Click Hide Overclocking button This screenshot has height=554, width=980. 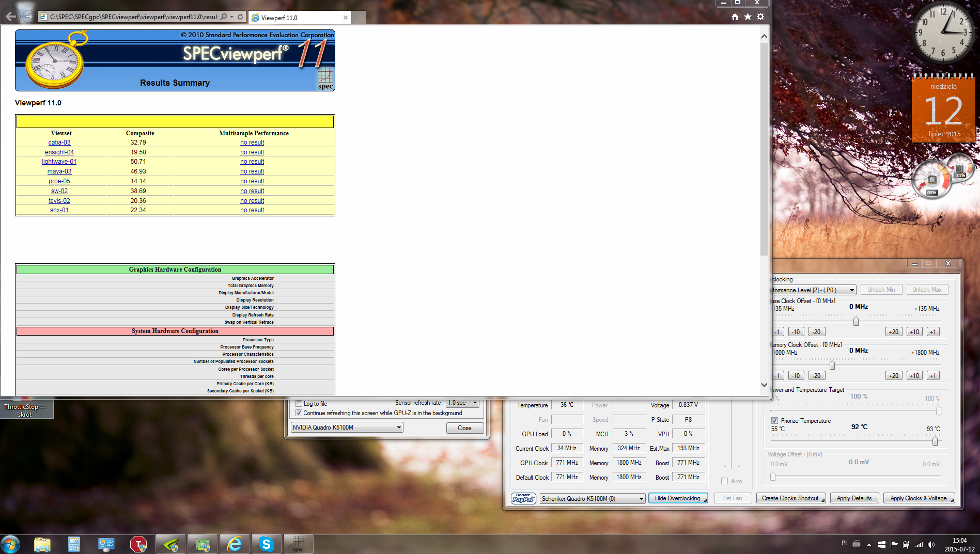click(678, 498)
